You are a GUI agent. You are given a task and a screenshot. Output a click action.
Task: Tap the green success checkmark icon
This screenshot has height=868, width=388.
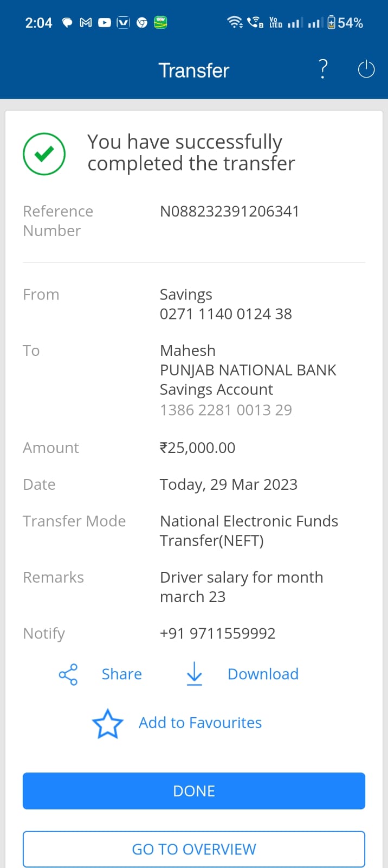pos(44,154)
